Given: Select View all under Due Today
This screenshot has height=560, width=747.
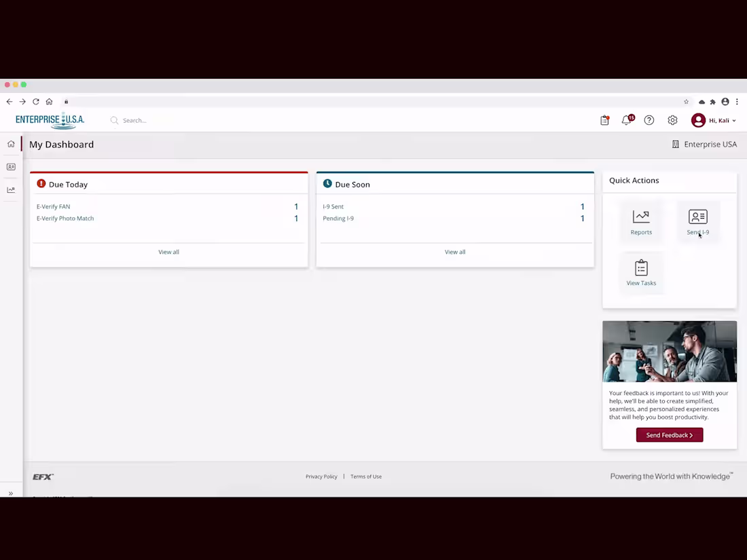Looking at the screenshot, I should click(x=168, y=252).
